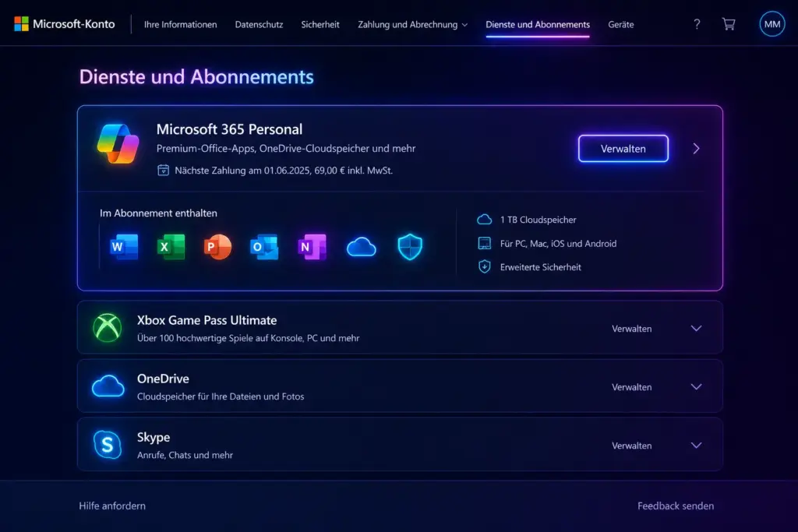This screenshot has width=798, height=532.
Task: Select the PowerPoint app icon
Action: 217,247
